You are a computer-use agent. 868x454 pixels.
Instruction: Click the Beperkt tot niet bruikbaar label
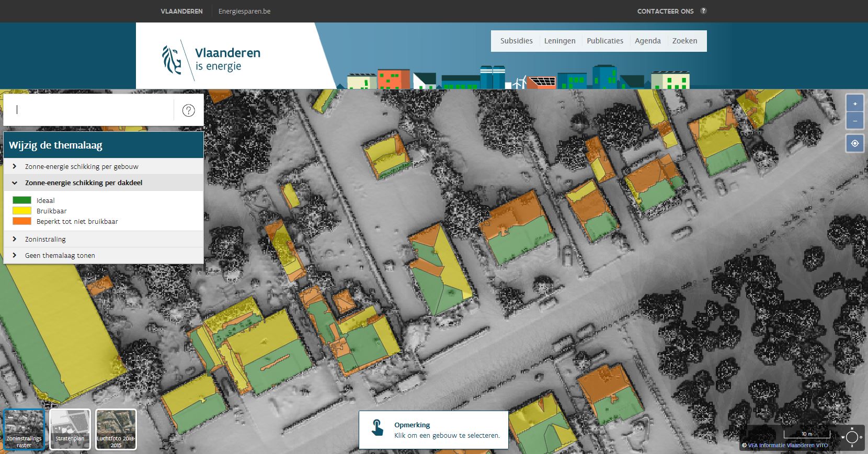[x=77, y=221]
